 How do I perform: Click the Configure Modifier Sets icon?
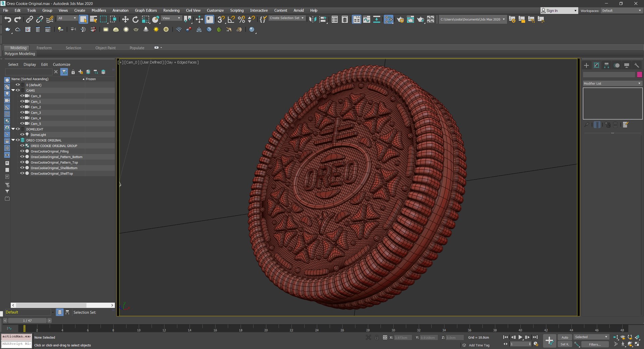tap(626, 125)
